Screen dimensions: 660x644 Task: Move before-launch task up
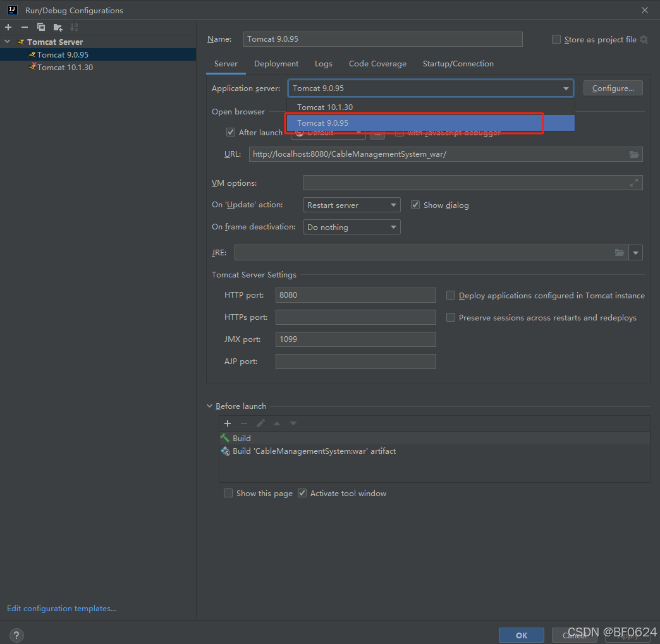coord(277,423)
